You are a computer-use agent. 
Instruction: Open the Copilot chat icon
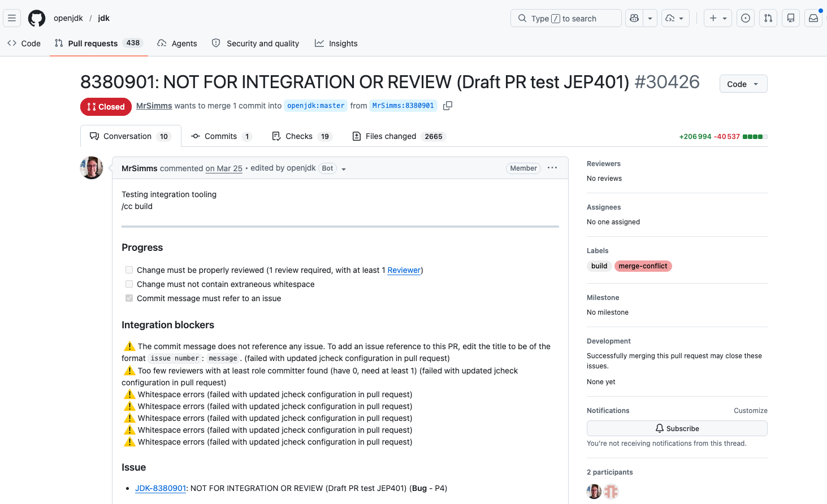[x=634, y=18]
